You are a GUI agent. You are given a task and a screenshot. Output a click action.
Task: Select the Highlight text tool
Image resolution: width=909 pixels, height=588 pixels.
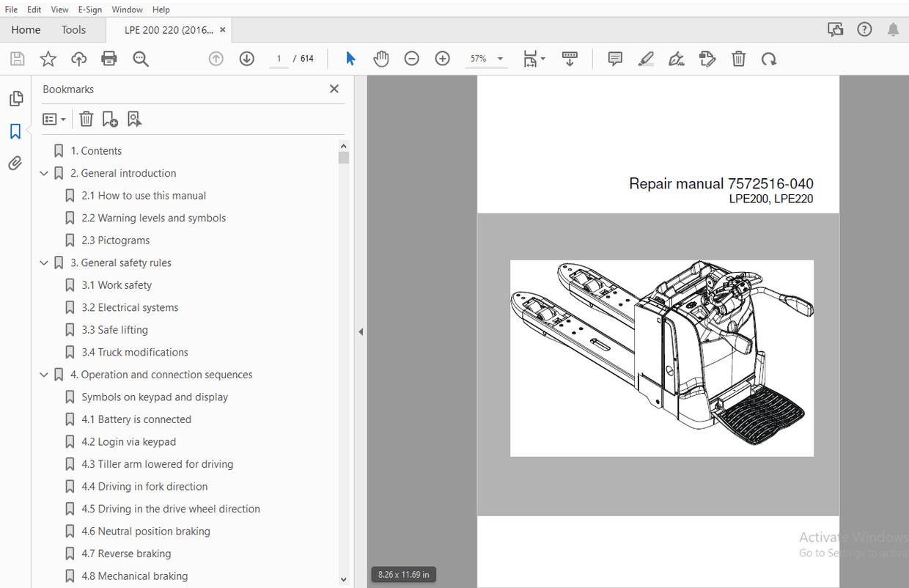click(x=646, y=58)
